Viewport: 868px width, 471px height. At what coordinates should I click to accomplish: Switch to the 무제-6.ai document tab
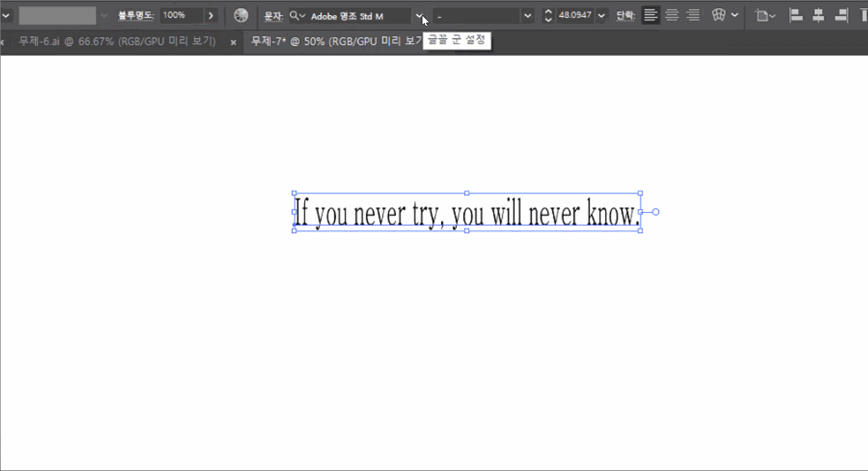point(117,42)
